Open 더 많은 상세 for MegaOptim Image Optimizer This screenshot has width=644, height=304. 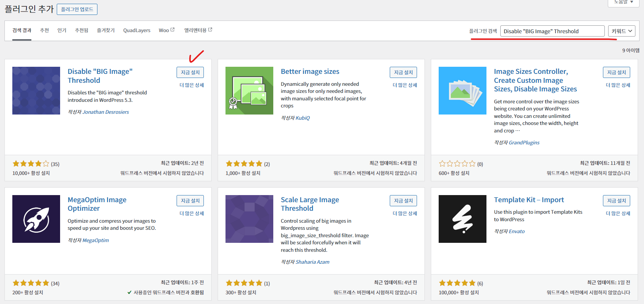tap(192, 213)
